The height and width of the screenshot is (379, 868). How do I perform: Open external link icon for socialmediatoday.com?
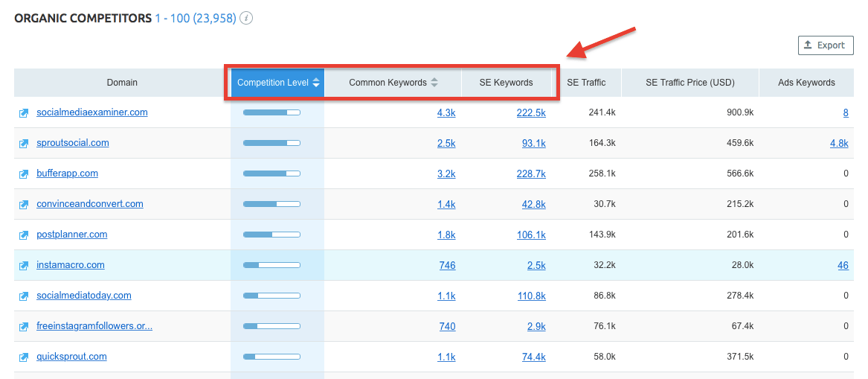point(24,296)
